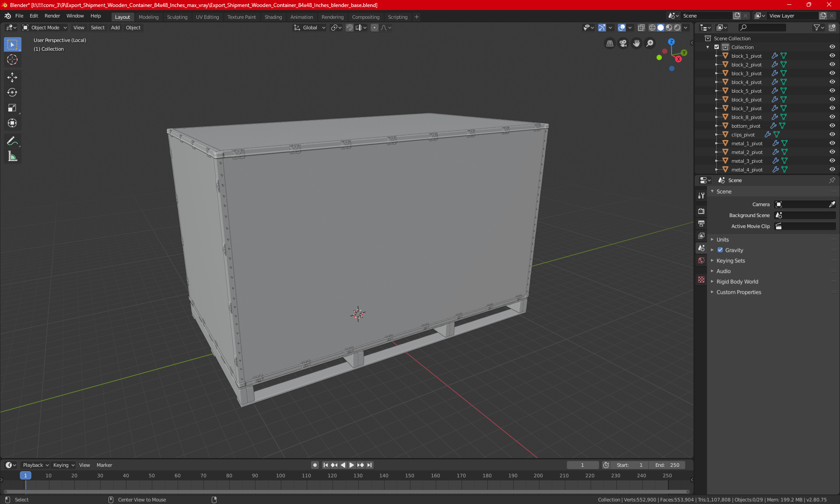Activate the Annotate pencil tool

pos(12,141)
